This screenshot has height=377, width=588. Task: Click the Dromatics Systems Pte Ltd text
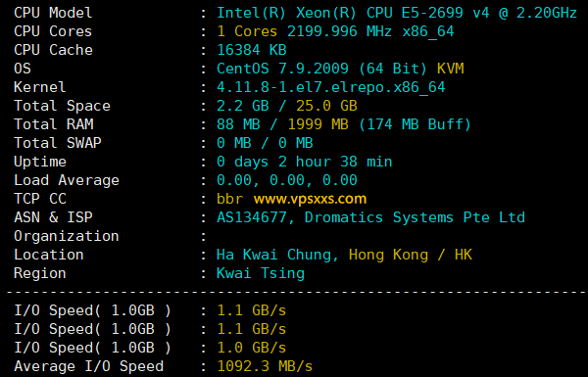415,217
